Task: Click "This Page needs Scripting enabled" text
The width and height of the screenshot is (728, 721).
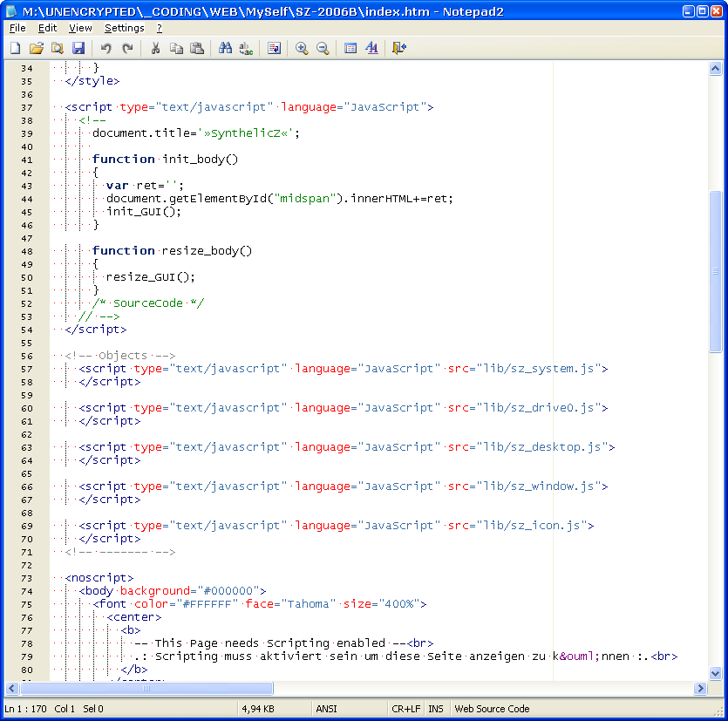Action: 269,643
